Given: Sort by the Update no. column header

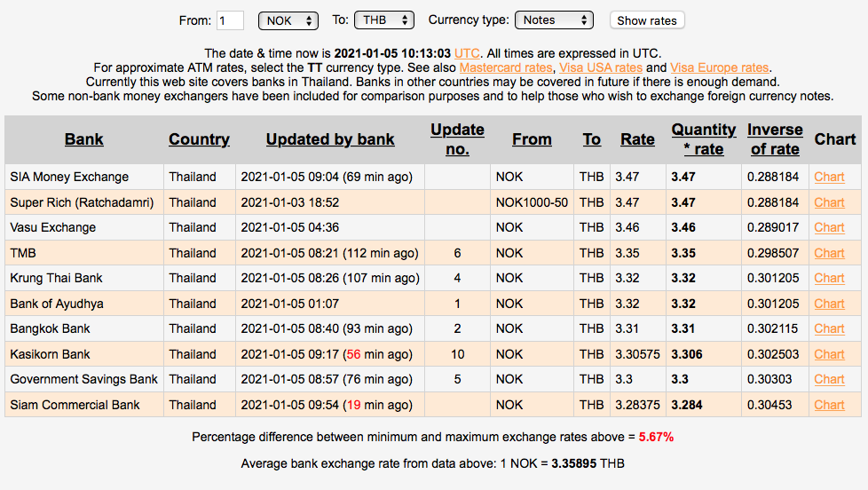Looking at the screenshot, I should click(x=457, y=139).
